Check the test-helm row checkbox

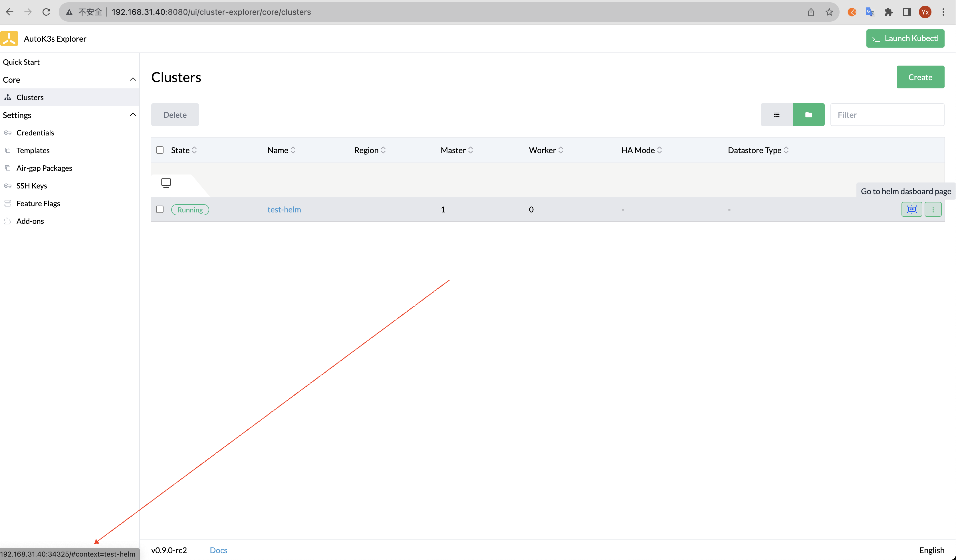coord(160,209)
